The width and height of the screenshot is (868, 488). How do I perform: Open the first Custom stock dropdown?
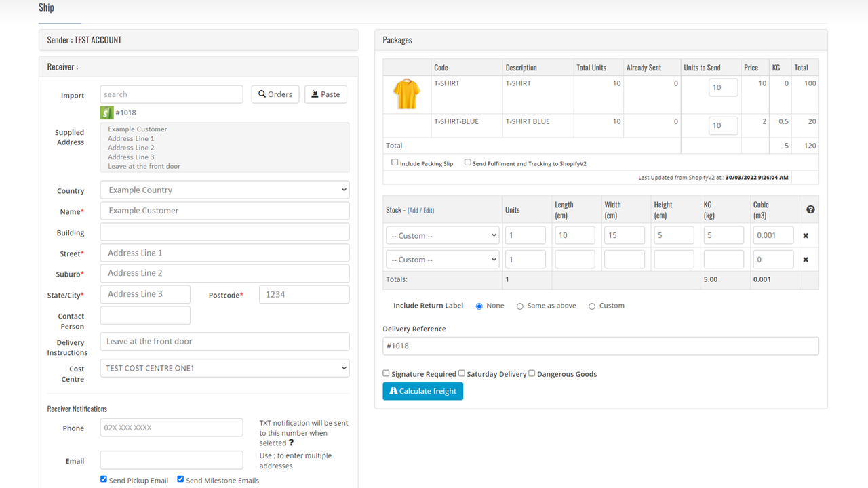442,235
